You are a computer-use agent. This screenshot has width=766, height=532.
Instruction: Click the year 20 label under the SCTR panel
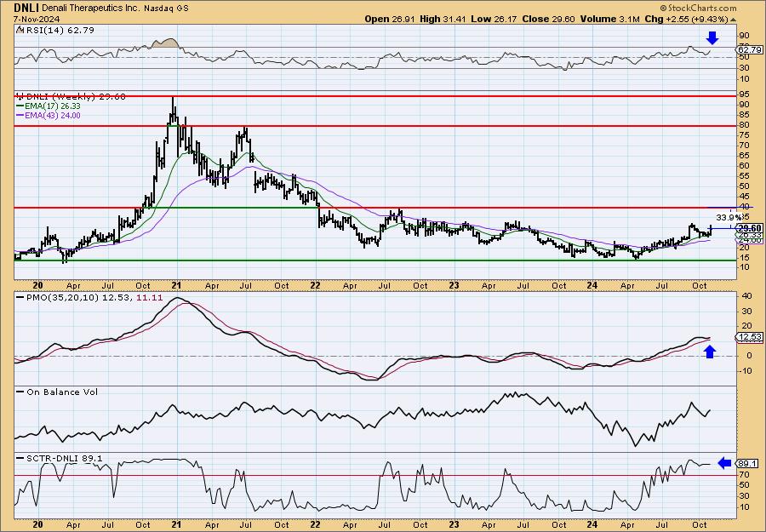point(38,524)
